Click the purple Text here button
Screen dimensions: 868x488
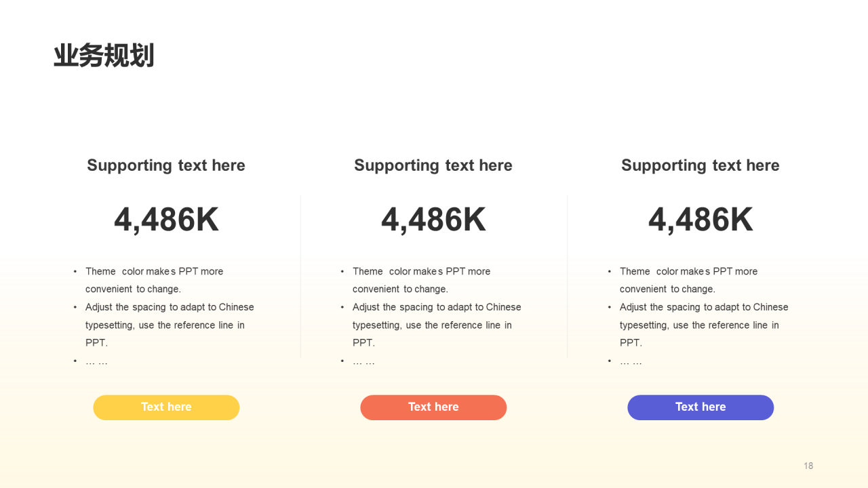(701, 407)
